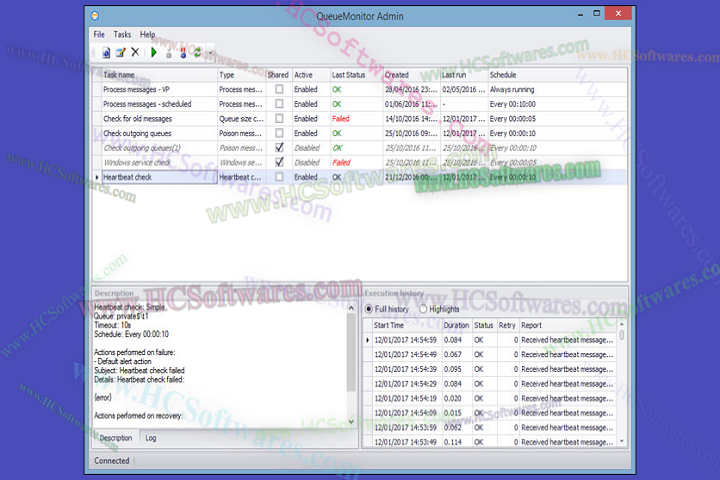Image resolution: width=720 pixels, height=480 pixels.
Task: Click the new task document icon
Action: [106, 53]
